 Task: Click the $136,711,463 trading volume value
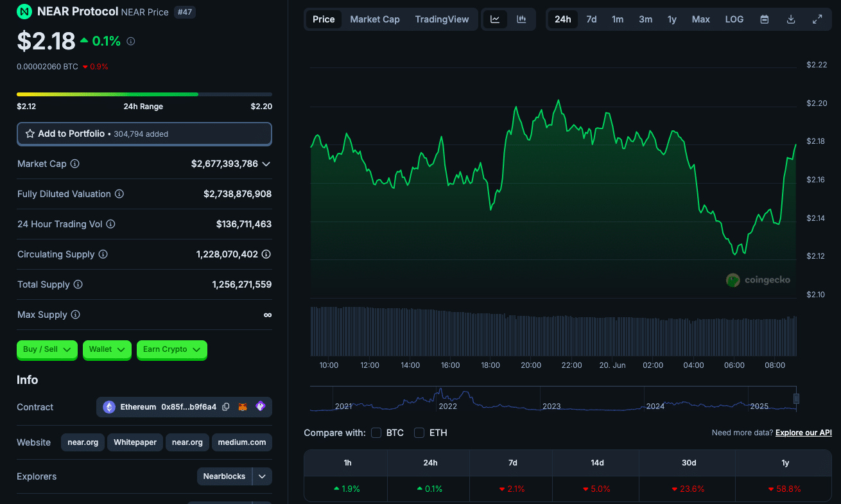[244, 224]
